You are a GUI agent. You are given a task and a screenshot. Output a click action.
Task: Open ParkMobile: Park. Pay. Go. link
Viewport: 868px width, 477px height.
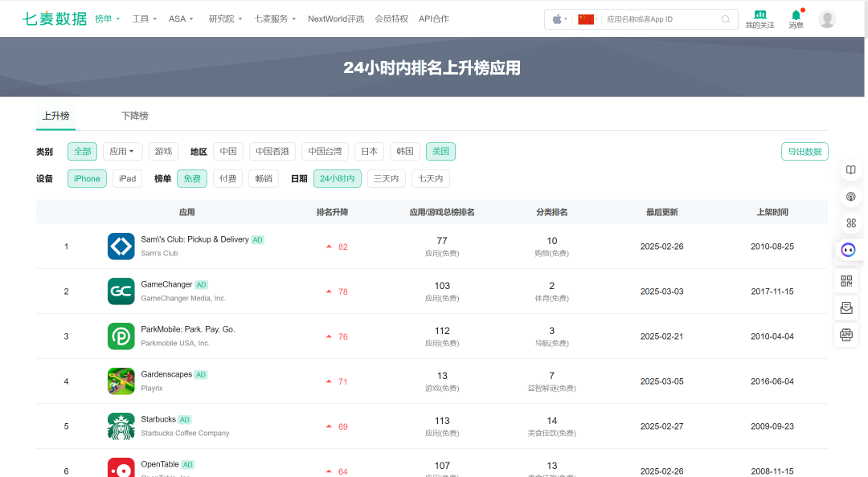pos(187,328)
